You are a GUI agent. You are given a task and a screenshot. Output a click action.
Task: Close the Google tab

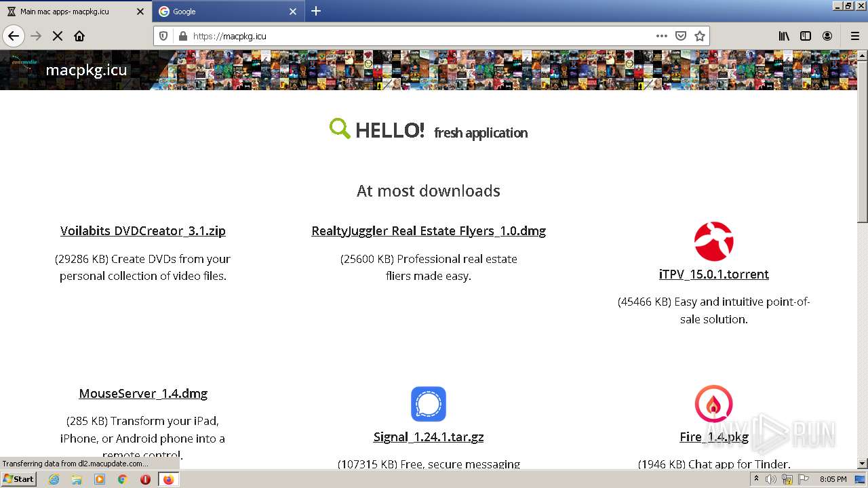point(293,12)
